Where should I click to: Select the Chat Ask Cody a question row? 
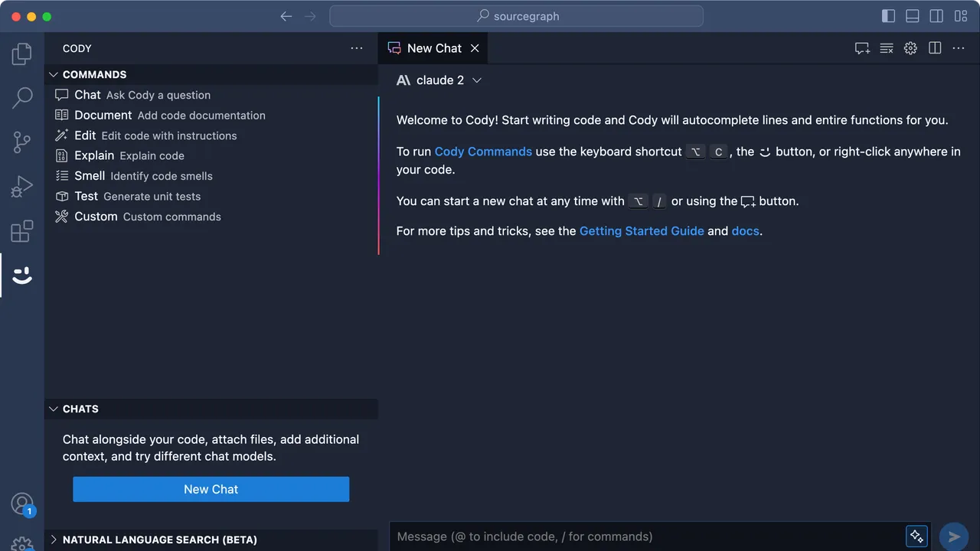[211, 95]
